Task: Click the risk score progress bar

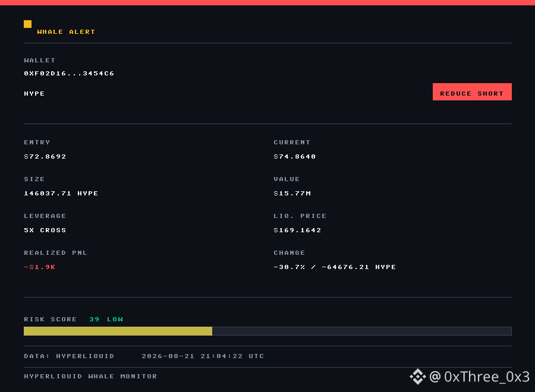Action: [x=267, y=331]
